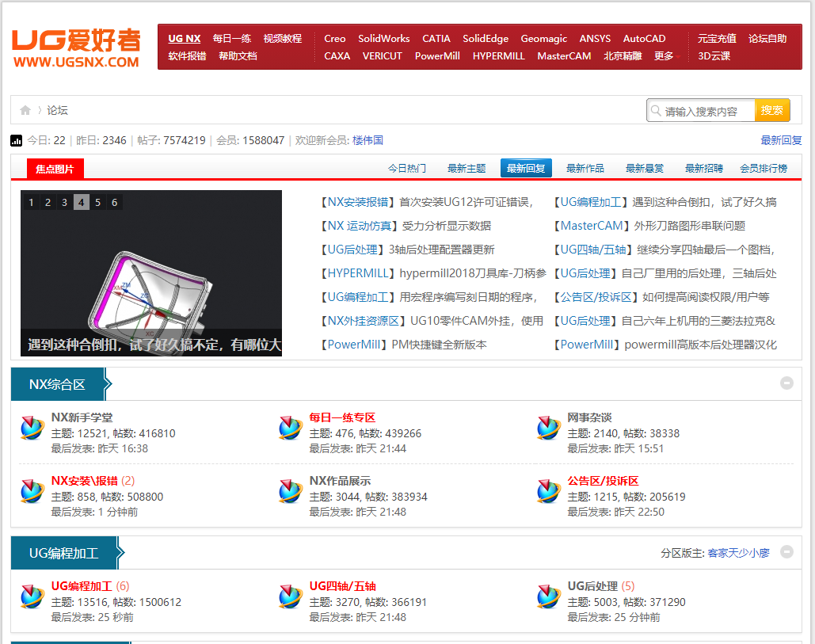Click 论坛 breadcrumb link
This screenshot has height=644, width=815.
pyautogui.click(x=57, y=110)
